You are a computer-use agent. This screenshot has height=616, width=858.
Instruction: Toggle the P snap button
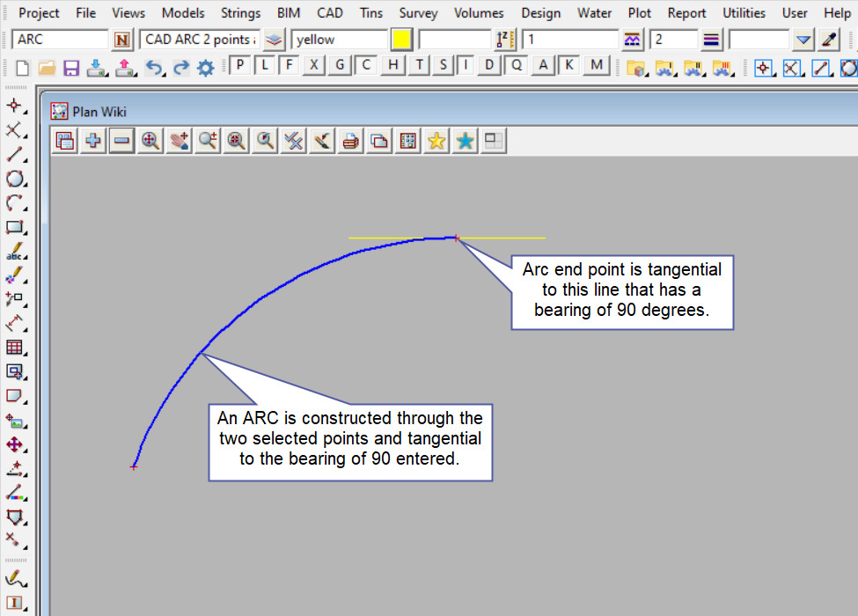coord(239,65)
